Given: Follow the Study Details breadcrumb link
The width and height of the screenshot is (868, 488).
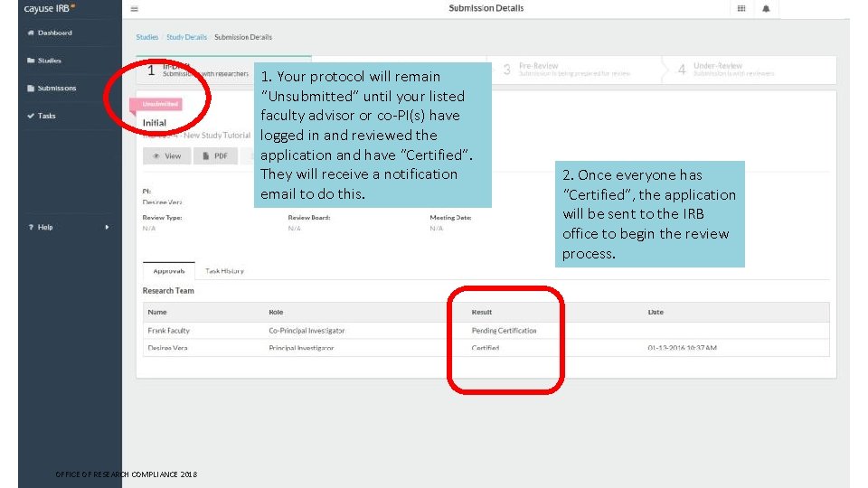Looking at the screenshot, I should (x=186, y=37).
